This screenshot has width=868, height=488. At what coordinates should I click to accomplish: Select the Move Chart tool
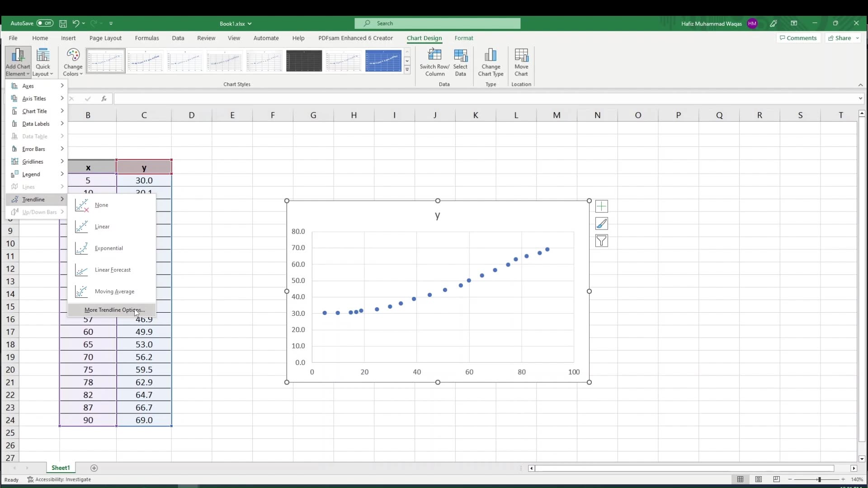click(x=521, y=62)
